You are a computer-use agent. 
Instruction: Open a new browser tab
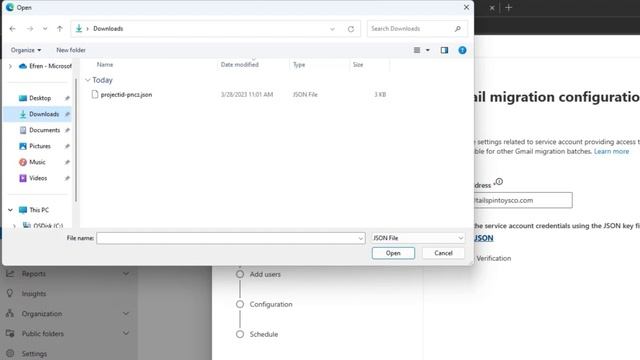pos(509,8)
